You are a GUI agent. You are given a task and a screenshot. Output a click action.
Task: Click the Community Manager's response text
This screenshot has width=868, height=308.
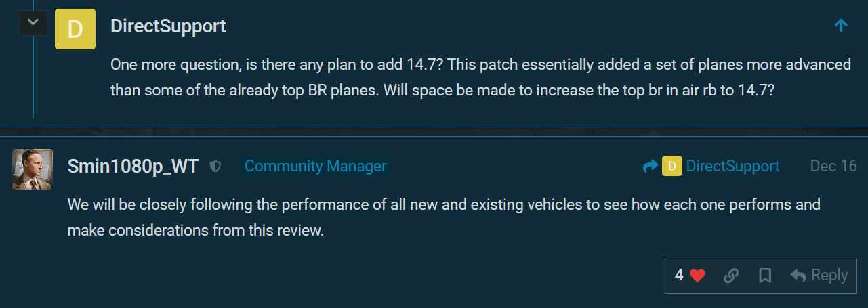(x=444, y=217)
